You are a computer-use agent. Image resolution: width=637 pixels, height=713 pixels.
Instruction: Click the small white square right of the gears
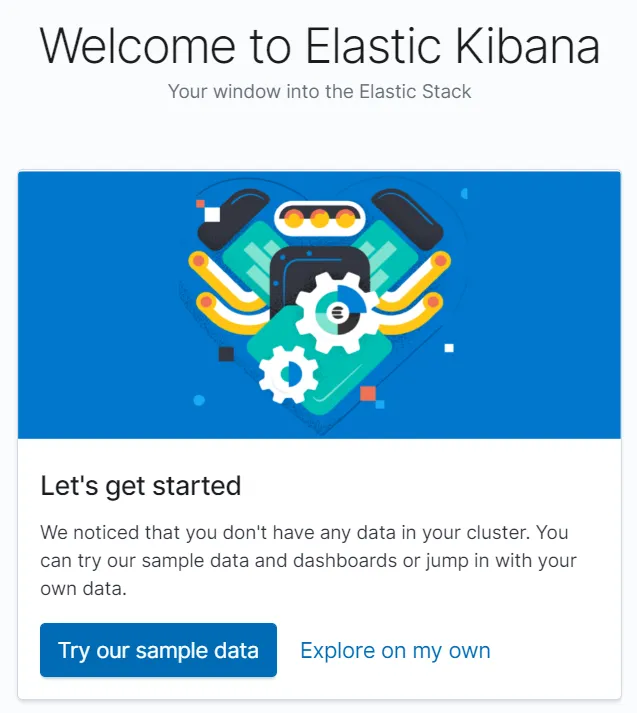click(449, 348)
